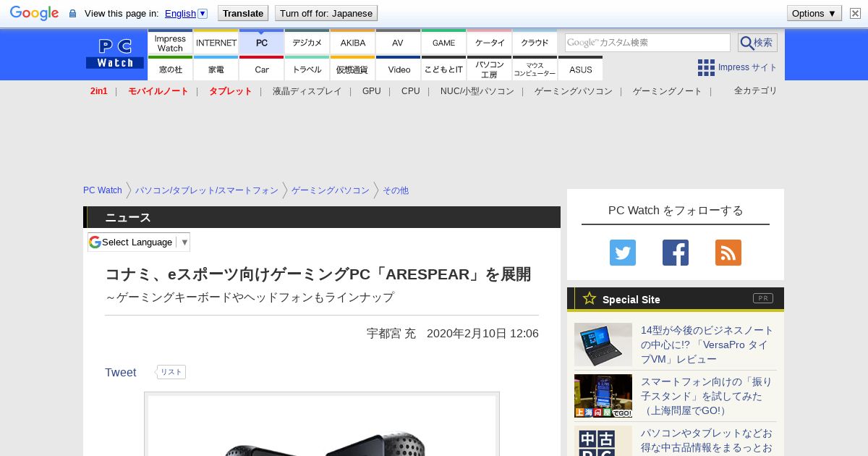Open the 中古品情報 article link
Viewport: 868px width, 456px height.
tap(707, 441)
